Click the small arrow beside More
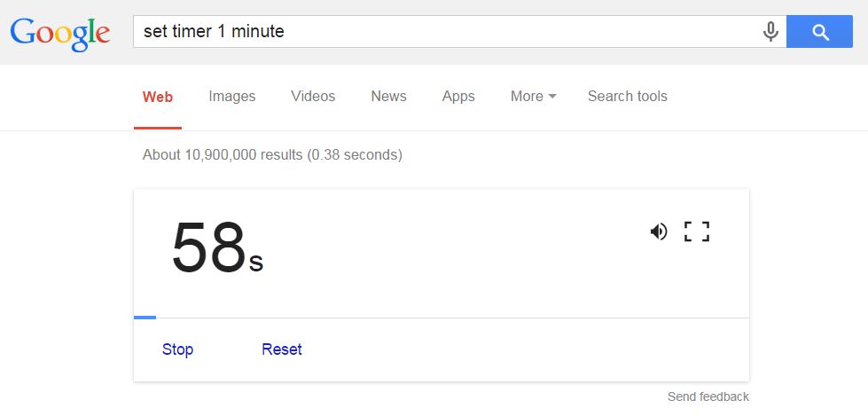 point(551,97)
